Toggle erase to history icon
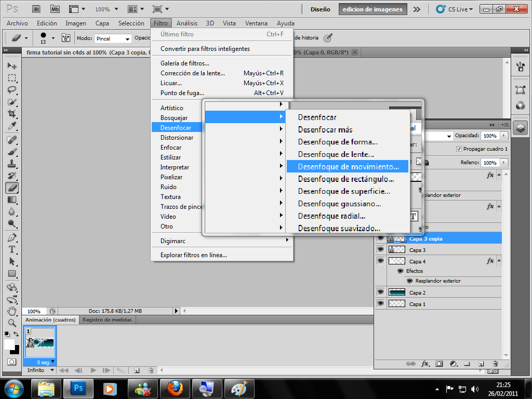This screenshot has height=399, width=532. tap(328, 37)
